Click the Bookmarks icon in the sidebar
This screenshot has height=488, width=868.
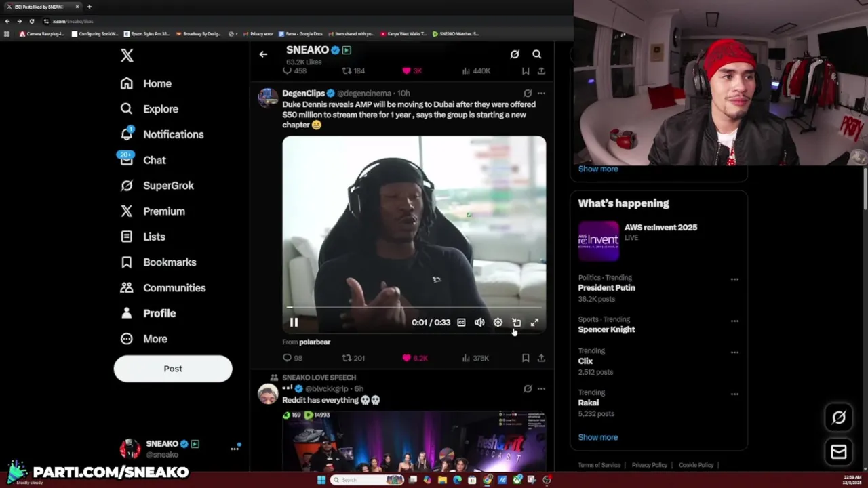[x=127, y=262]
